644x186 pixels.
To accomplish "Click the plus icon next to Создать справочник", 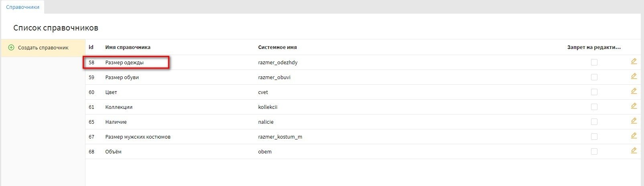I will coord(11,47).
